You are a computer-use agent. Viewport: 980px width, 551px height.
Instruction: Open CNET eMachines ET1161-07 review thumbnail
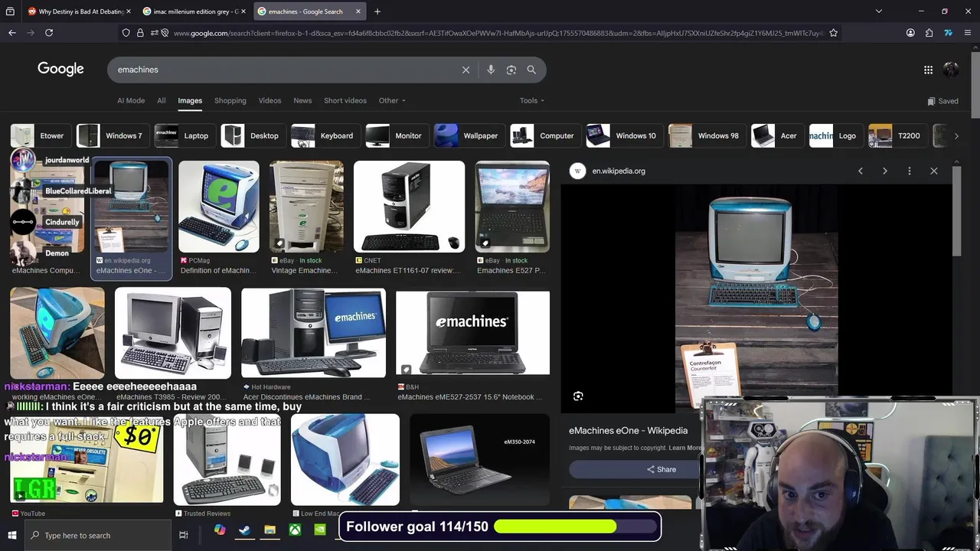[x=409, y=207]
